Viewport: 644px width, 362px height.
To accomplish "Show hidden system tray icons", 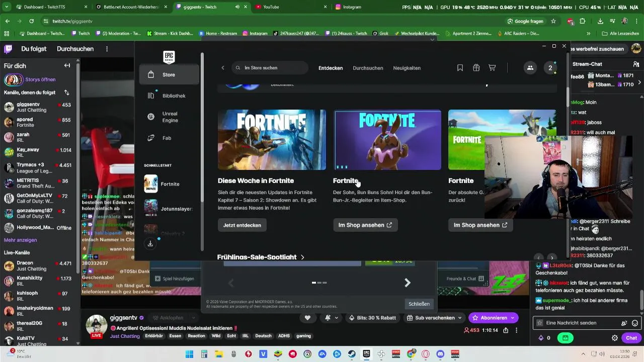I will [583, 354].
